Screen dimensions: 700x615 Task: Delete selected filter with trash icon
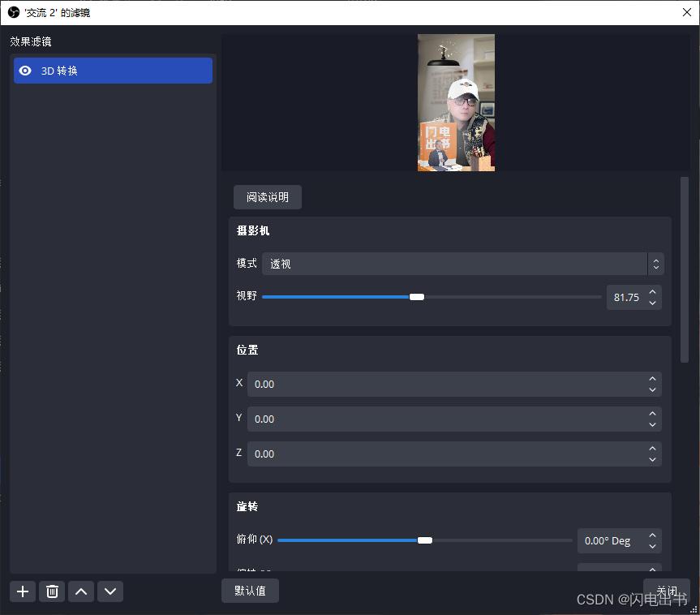tap(52, 591)
